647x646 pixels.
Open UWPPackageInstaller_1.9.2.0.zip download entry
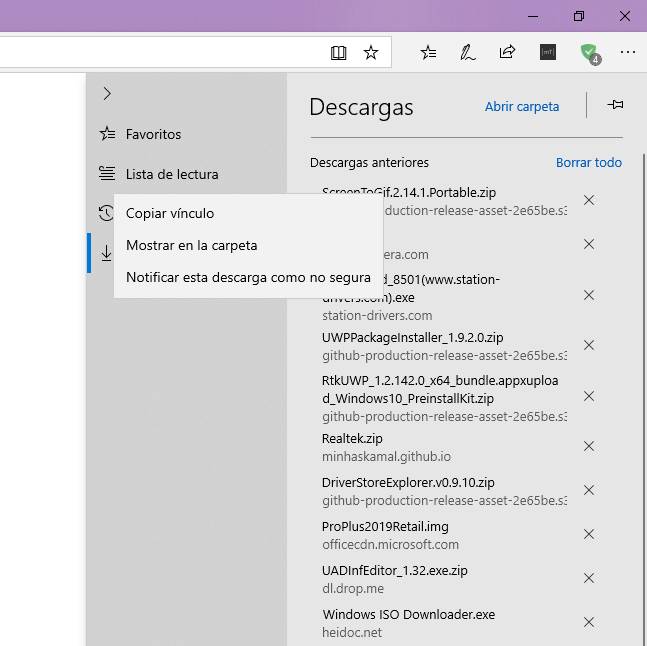click(412, 337)
